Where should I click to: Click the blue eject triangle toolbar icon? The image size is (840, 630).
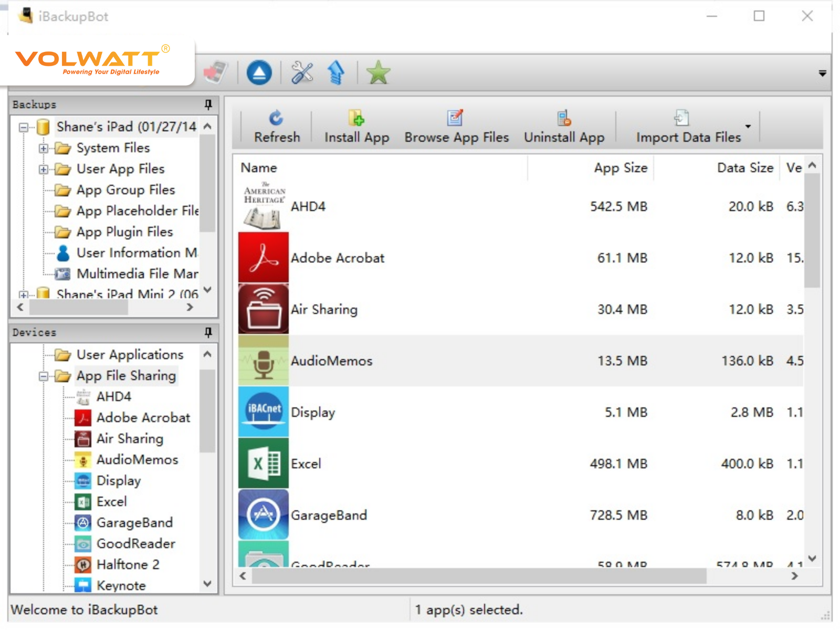(259, 72)
